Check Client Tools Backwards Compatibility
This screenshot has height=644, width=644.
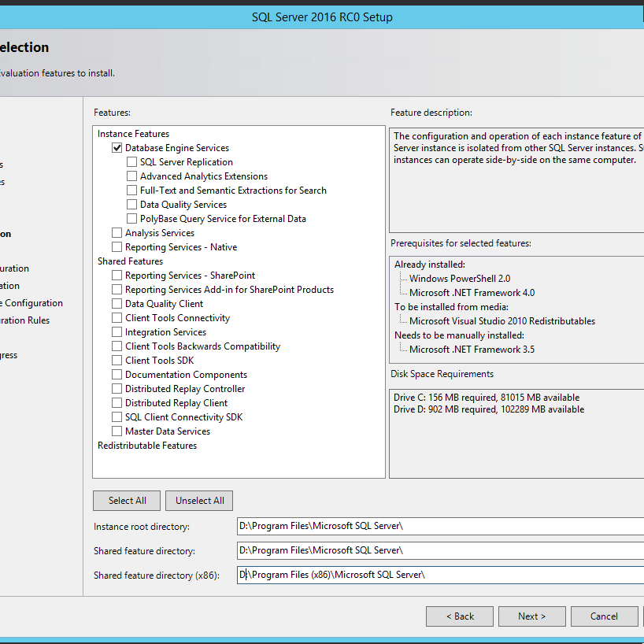click(117, 346)
